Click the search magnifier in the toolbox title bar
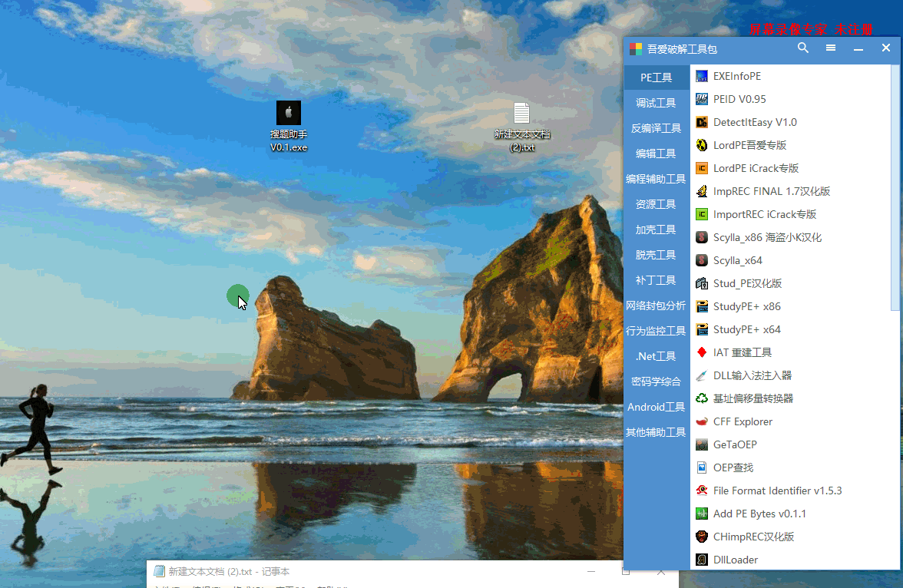The width and height of the screenshot is (903, 588). pos(803,48)
